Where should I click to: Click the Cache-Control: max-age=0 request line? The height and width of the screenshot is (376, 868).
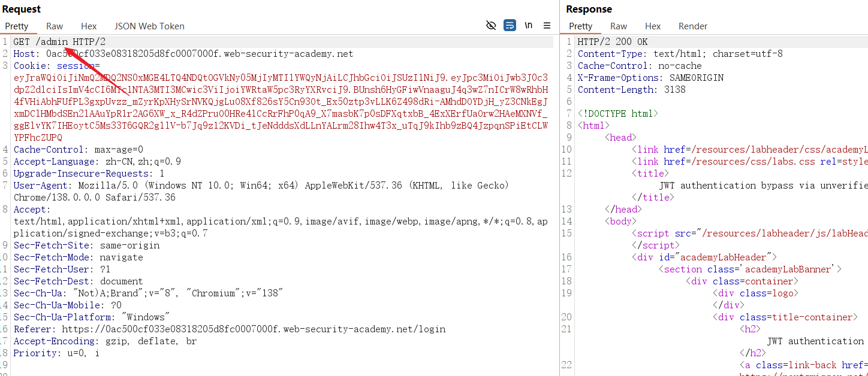tap(79, 150)
